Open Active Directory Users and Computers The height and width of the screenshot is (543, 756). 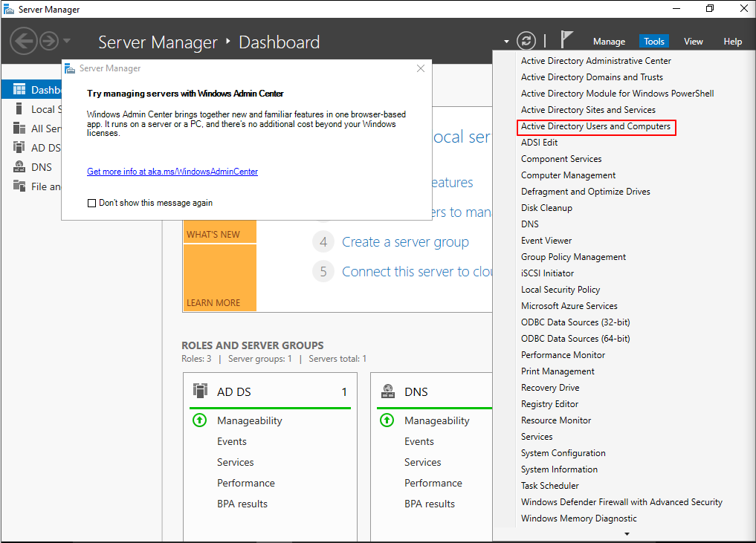click(x=596, y=126)
